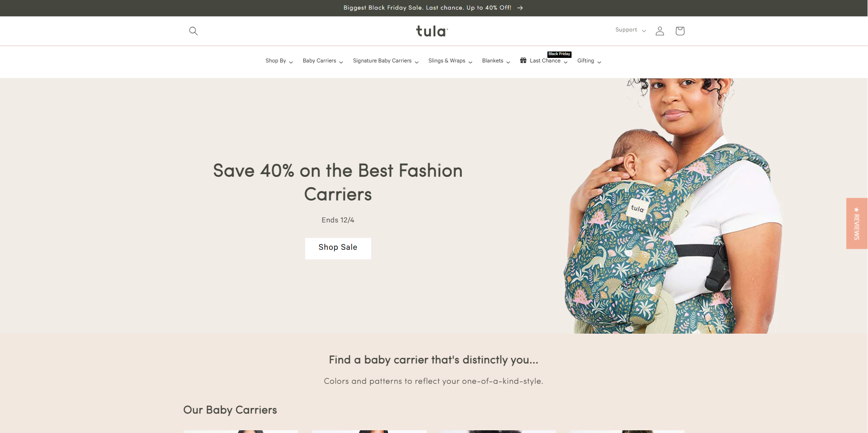Open the account user icon
This screenshot has height=433, width=868.
click(660, 31)
